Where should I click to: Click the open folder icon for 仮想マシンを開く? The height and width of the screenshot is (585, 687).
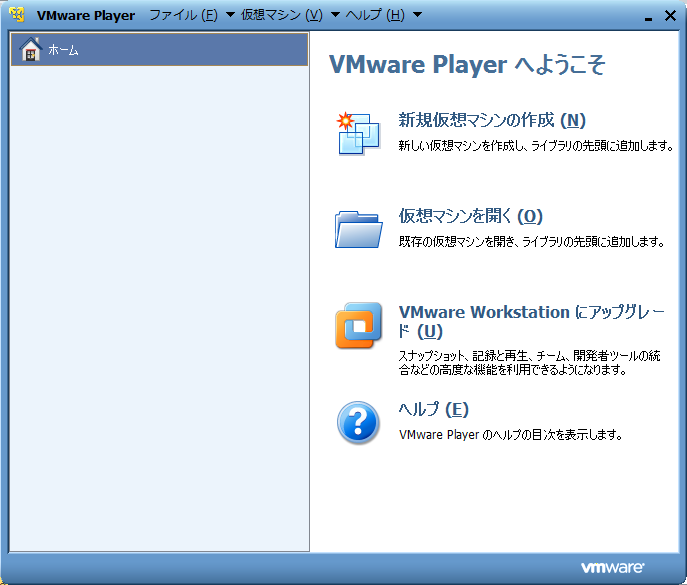point(358,229)
